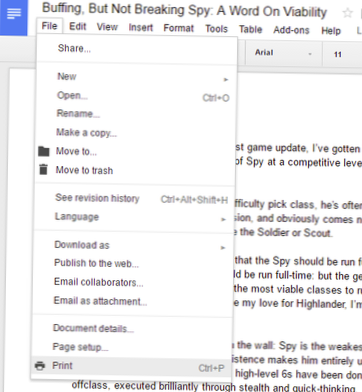Viewport: 362px width, 392px height.
Task: Choose Rename... menu entry
Action: pos(136,114)
